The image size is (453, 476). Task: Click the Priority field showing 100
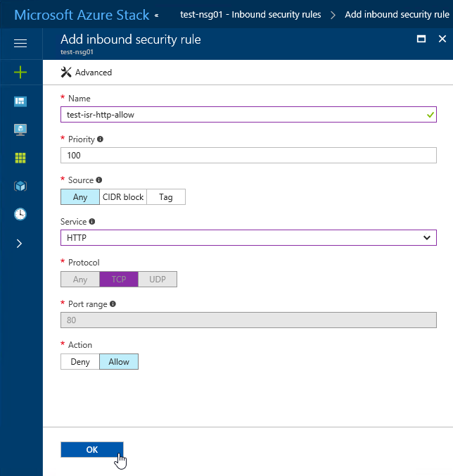coord(248,156)
